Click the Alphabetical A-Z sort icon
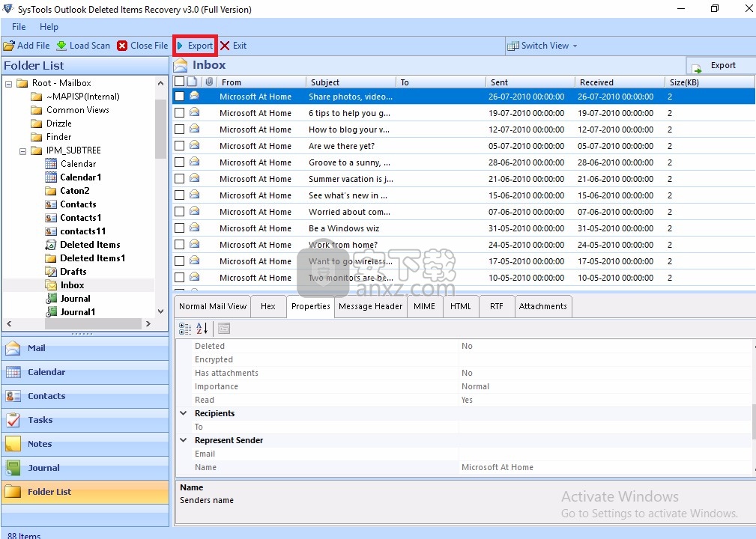 point(202,329)
